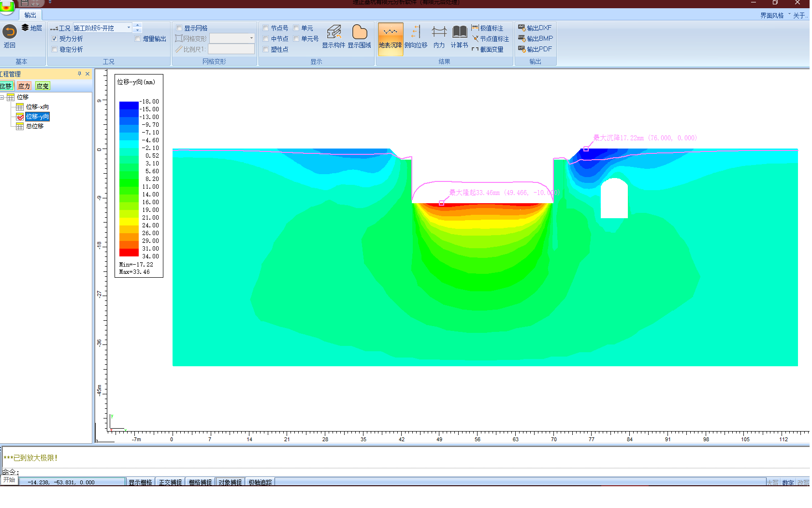Click the 极值标注 extreme value annotation button
Image resolution: width=812 pixels, height=508 pixels.
487,28
